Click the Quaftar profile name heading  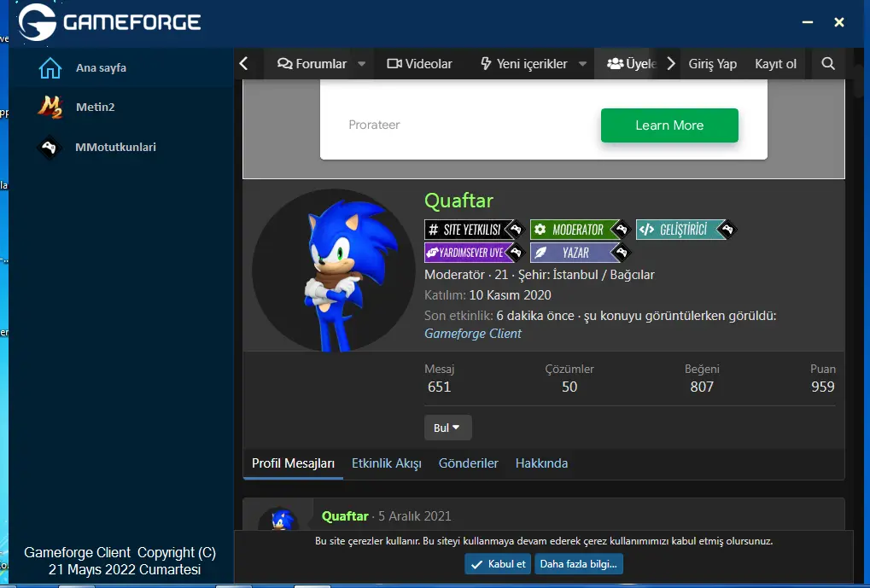tap(458, 201)
